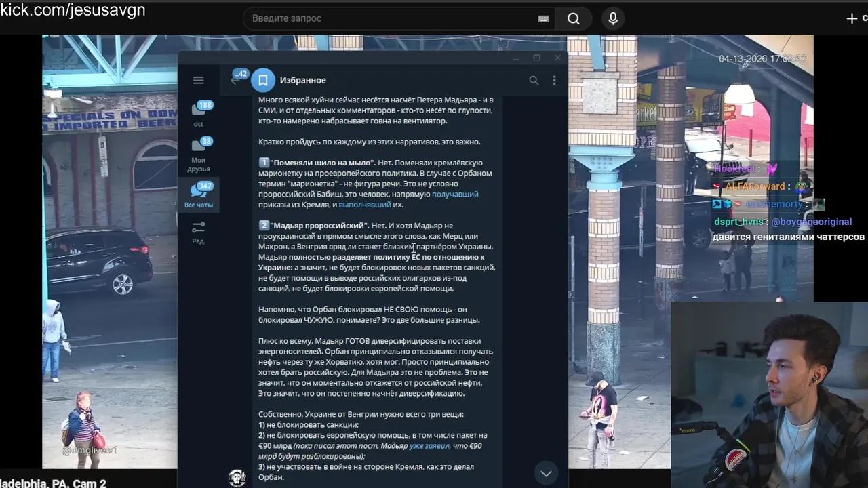Screen dimensions: 868x488
Task: Search within the Избранное chat
Action: (x=534, y=80)
